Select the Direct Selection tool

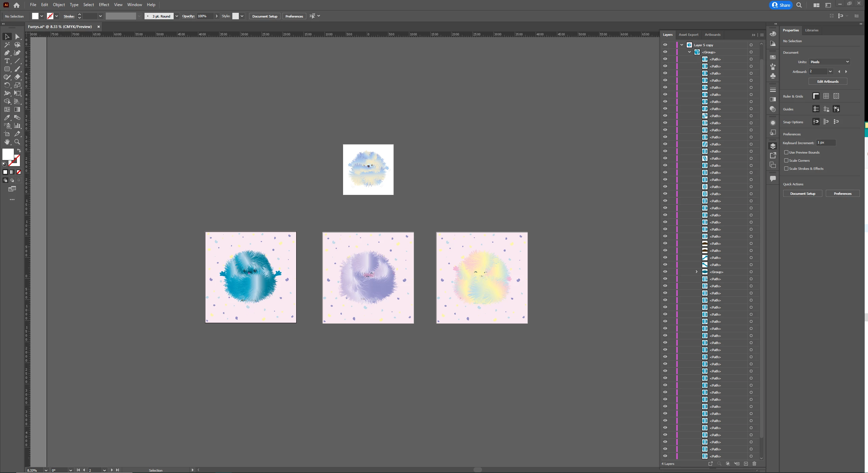(x=17, y=36)
